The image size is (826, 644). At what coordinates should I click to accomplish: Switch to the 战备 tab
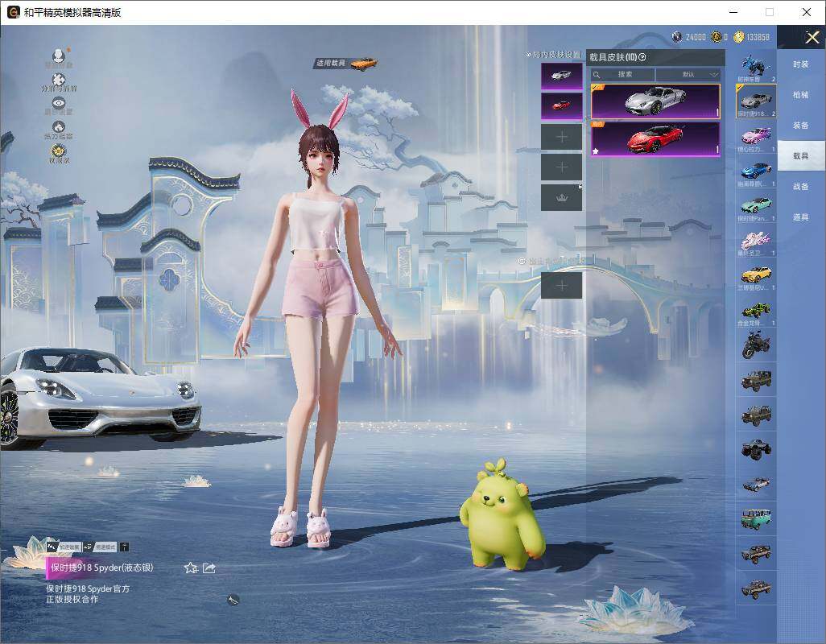click(x=801, y=187)
